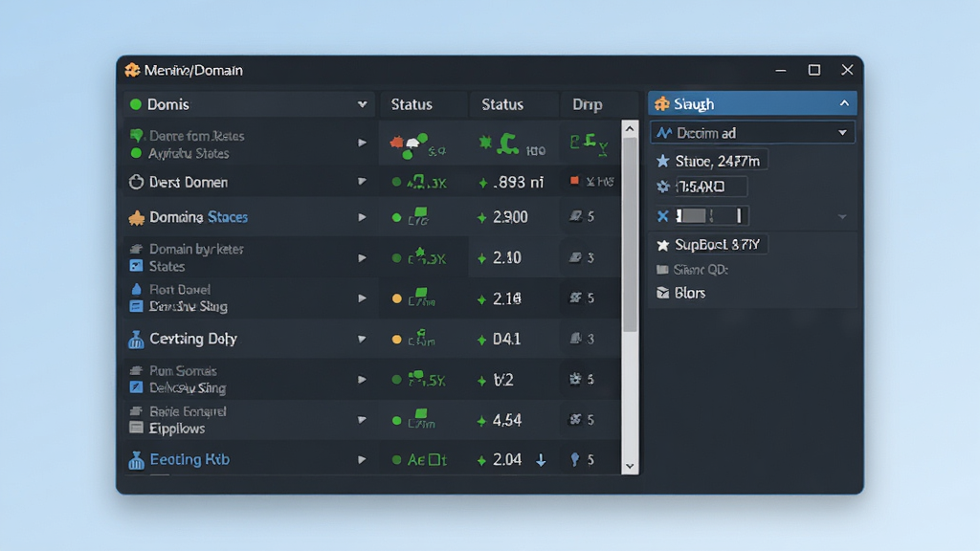This screenshot has width=980, height=551.
Task: Click the green status dot in Derst Domen row
Action: pos(396,183)
